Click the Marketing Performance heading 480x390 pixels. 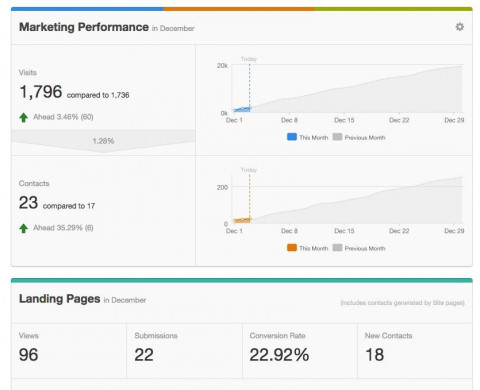(84, 27)
